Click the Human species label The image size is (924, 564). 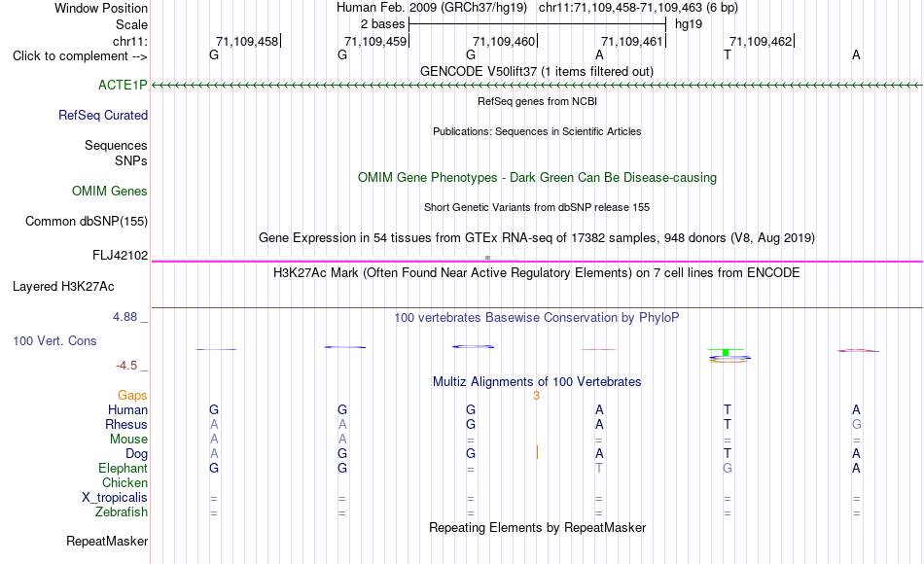(x=127, y=409)
